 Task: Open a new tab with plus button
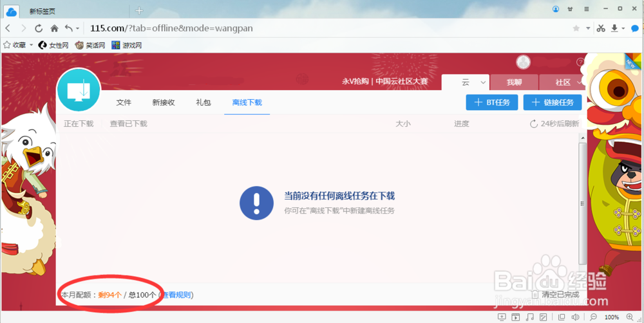click(x=139, y=11)
